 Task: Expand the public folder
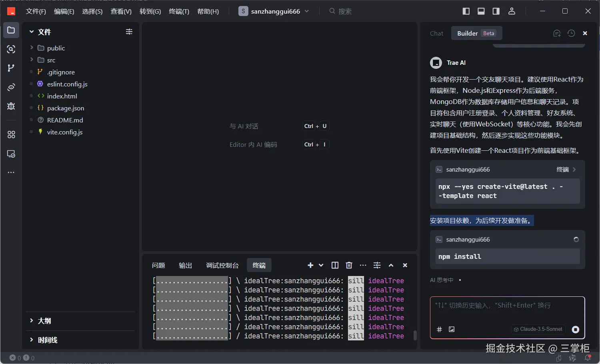pos(47,48)
